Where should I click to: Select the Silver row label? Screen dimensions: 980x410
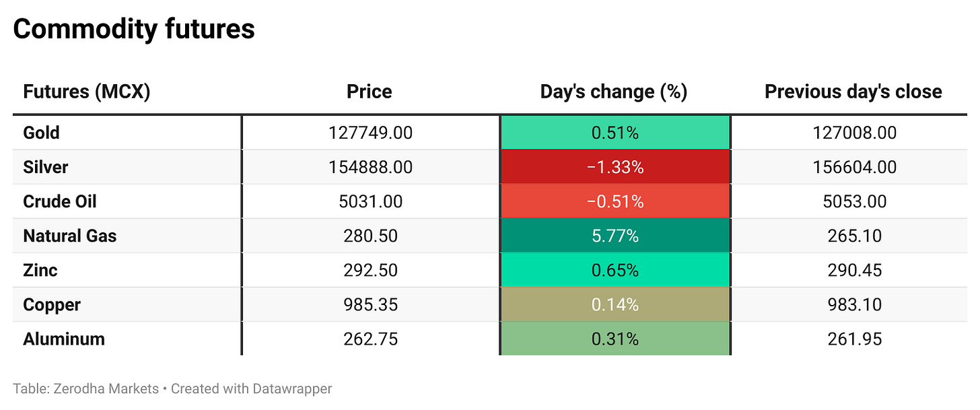pos(45,167)
